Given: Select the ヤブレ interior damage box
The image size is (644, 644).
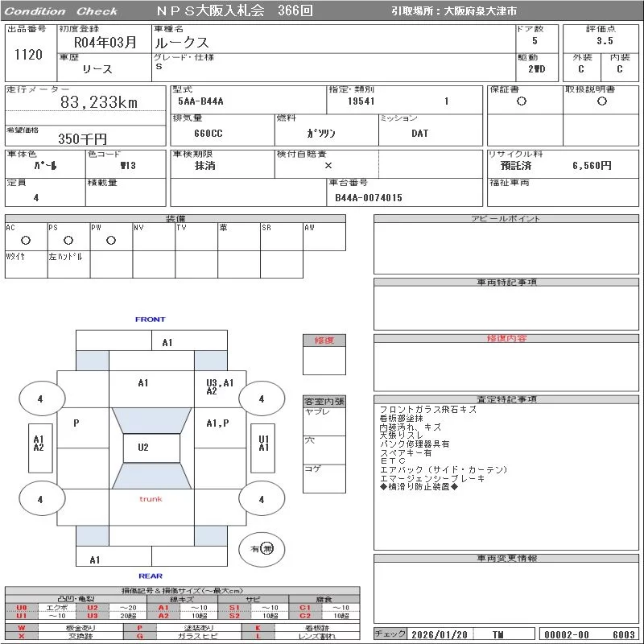Looking at the screenshot, I should point(324,421).
